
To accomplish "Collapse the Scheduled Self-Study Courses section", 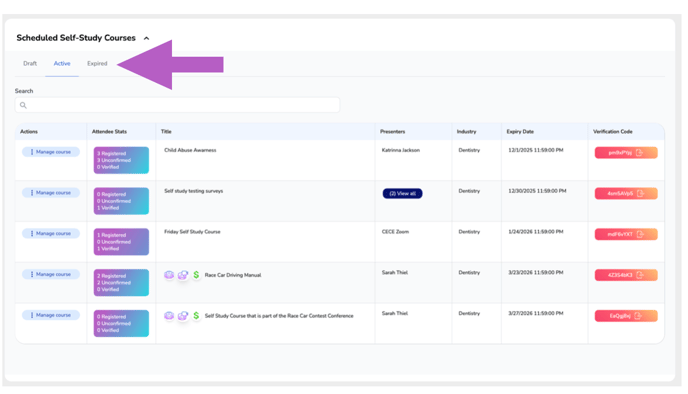I will 147,38.
